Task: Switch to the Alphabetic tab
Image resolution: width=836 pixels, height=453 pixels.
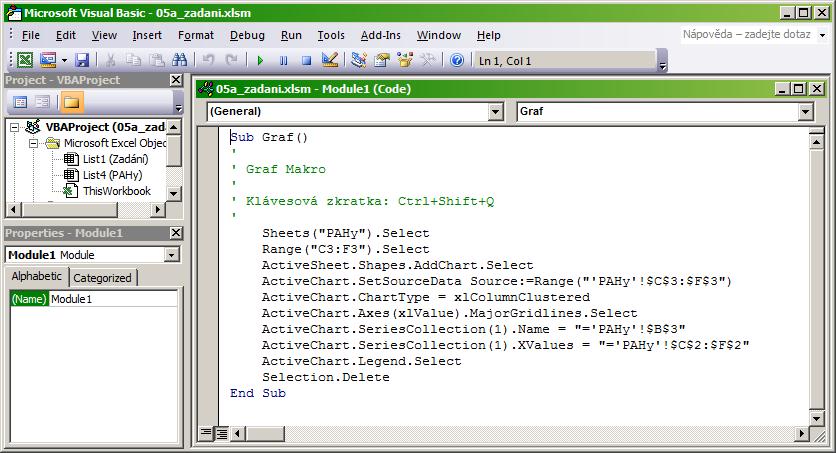Action: pyautogui.click(x=37, y=276)
